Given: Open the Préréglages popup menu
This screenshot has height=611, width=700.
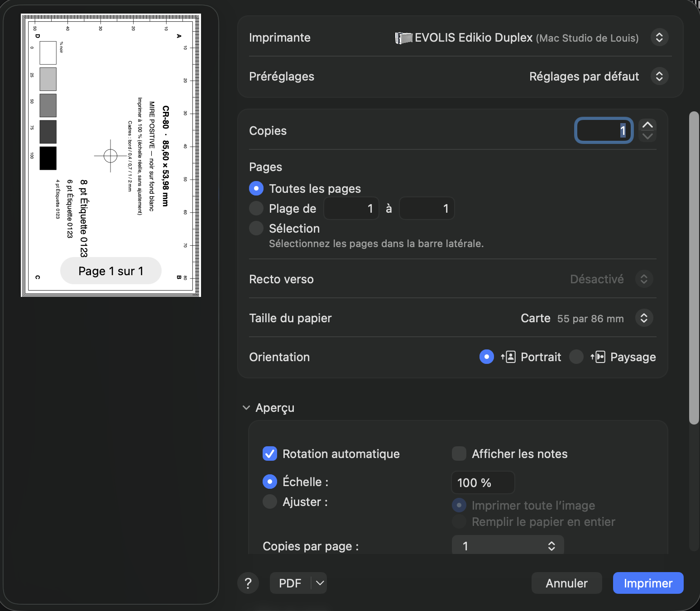Looking at the screenshot, I should [659, 76].
